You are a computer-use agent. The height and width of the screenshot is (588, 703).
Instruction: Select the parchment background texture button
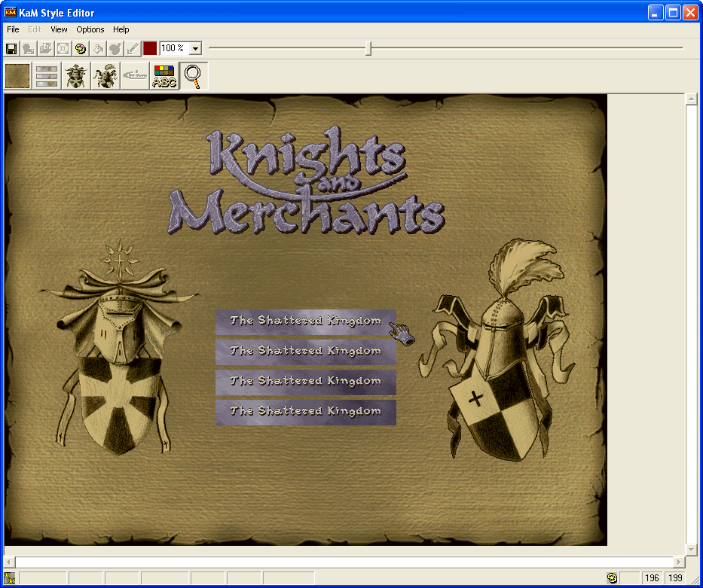(x=17, y=76)
